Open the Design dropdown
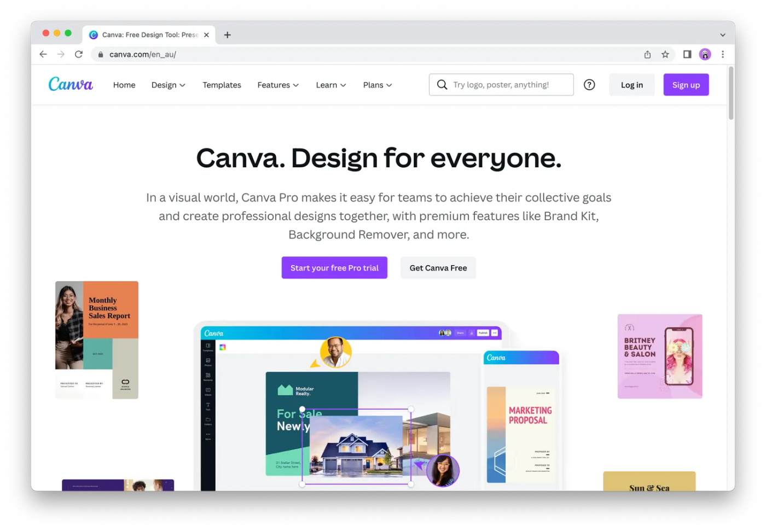This screenshot has width=766, height=532. point(168,85)
